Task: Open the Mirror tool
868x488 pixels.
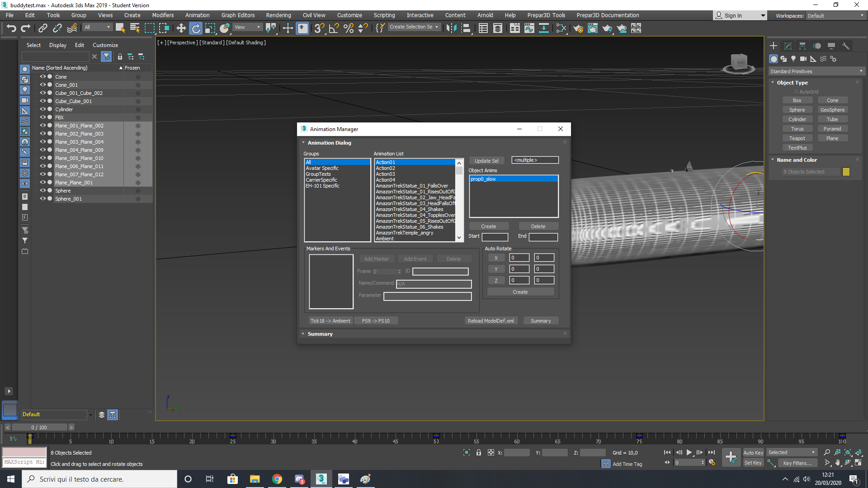Action: [451, 28]
